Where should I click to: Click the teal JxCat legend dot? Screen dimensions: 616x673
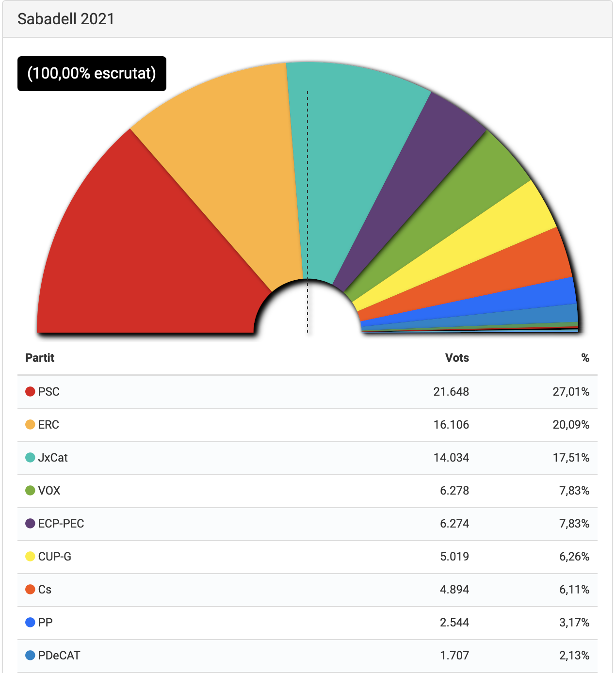(30, 458)
